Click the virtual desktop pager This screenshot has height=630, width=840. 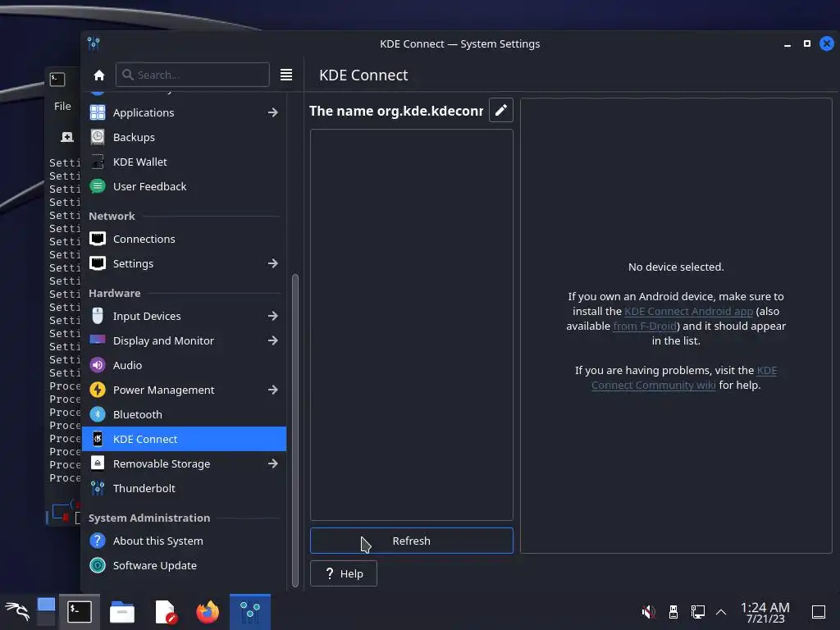(46, 612)
